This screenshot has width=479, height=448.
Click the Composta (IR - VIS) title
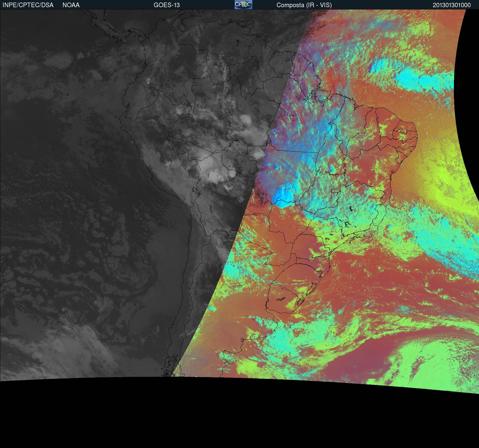click(304, 5)
